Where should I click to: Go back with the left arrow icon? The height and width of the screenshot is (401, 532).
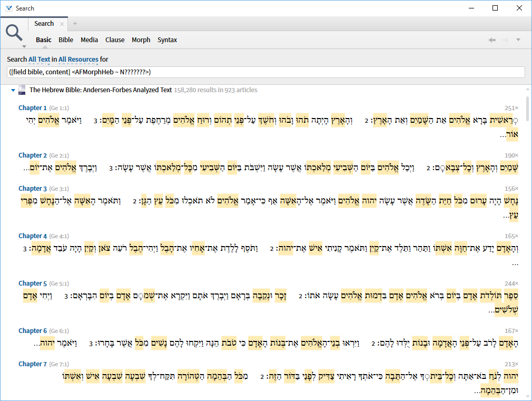click(492, 40)
